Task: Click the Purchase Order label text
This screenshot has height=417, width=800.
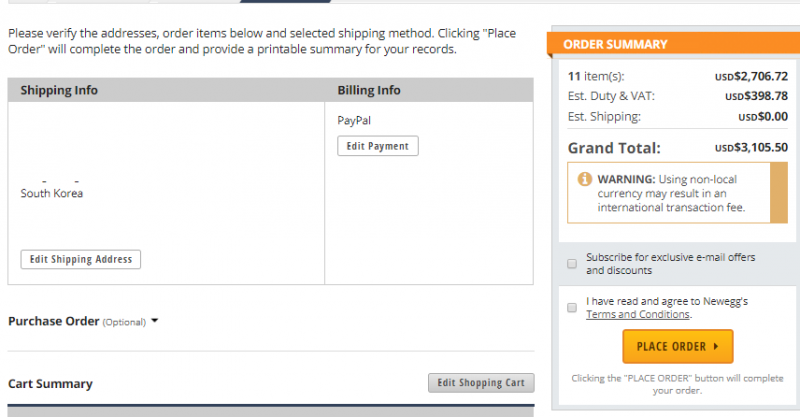Action: (54, 321)
